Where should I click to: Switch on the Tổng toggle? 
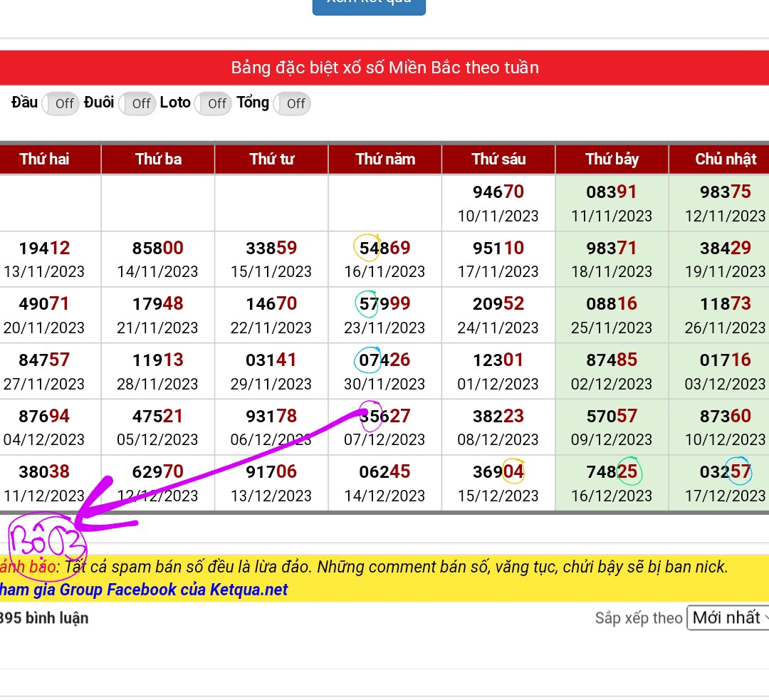coord(293,103)
